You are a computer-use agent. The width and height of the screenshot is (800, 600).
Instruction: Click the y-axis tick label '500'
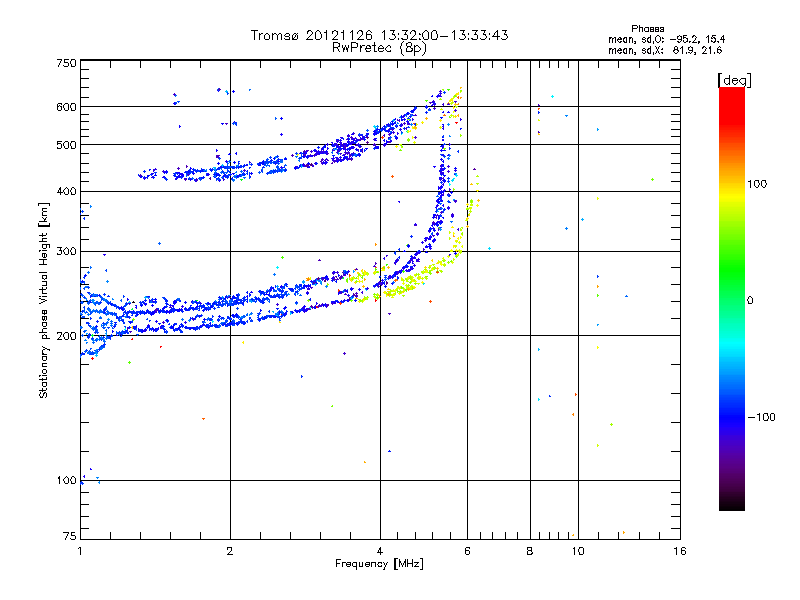pyautogui.click(x=66, y=145)
